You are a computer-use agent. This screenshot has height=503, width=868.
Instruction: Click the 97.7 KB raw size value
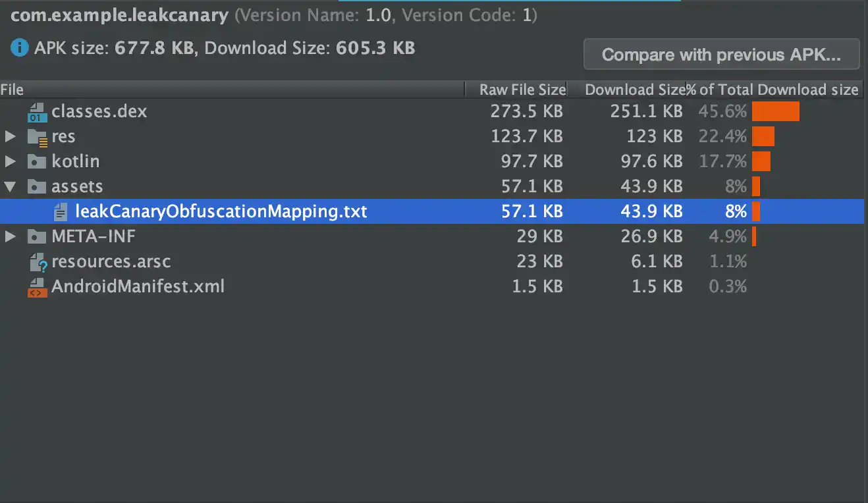(x=532, y=162)
